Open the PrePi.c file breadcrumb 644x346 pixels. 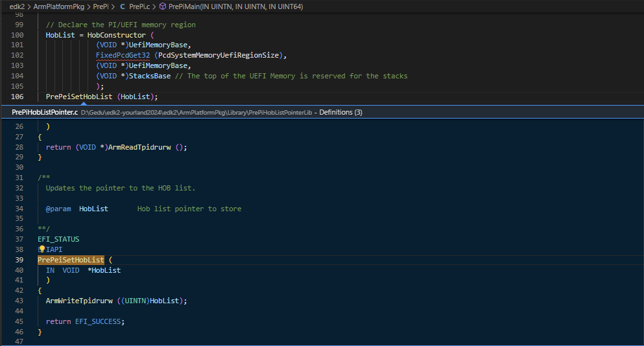[x=139, y=6]
